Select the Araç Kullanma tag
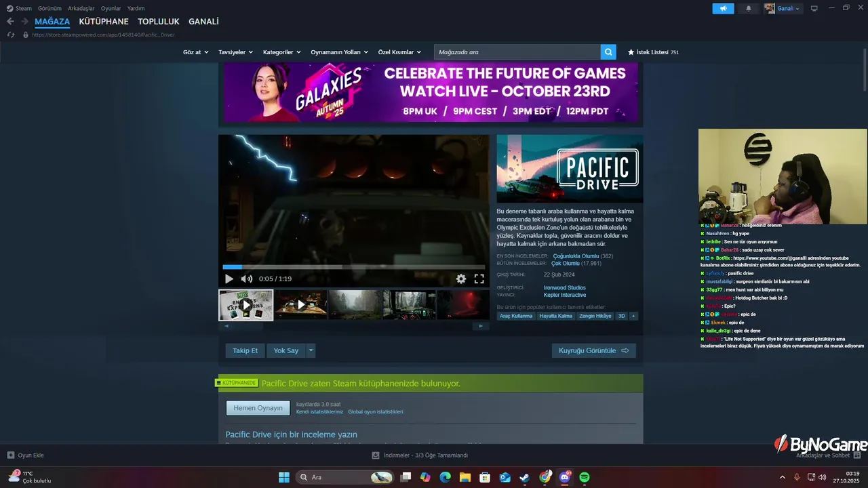This screenshot has height=488, width=868. [516, 316]
